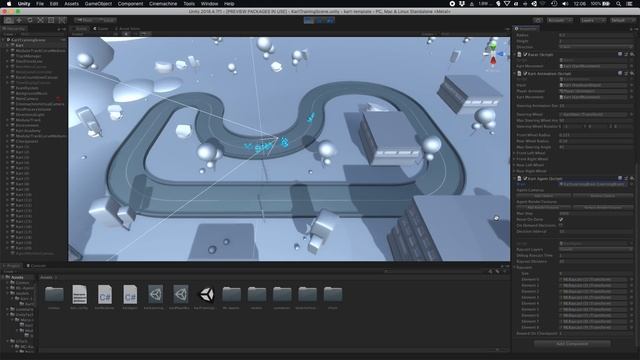Image resolution: width=640 pixels, height=360 pixels.
Task: Open the Apple menu
Action: [x=9, y=4]
